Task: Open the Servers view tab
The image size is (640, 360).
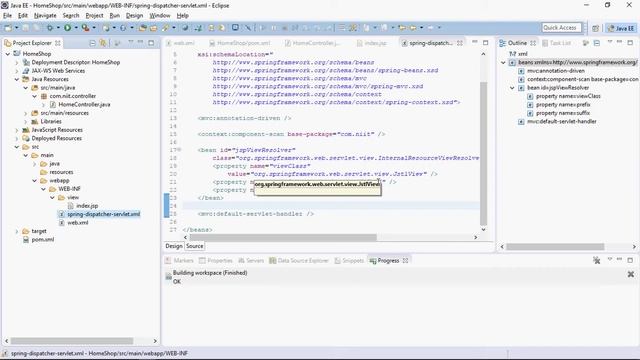Action: pyautogui.click(x=251, y=260)
